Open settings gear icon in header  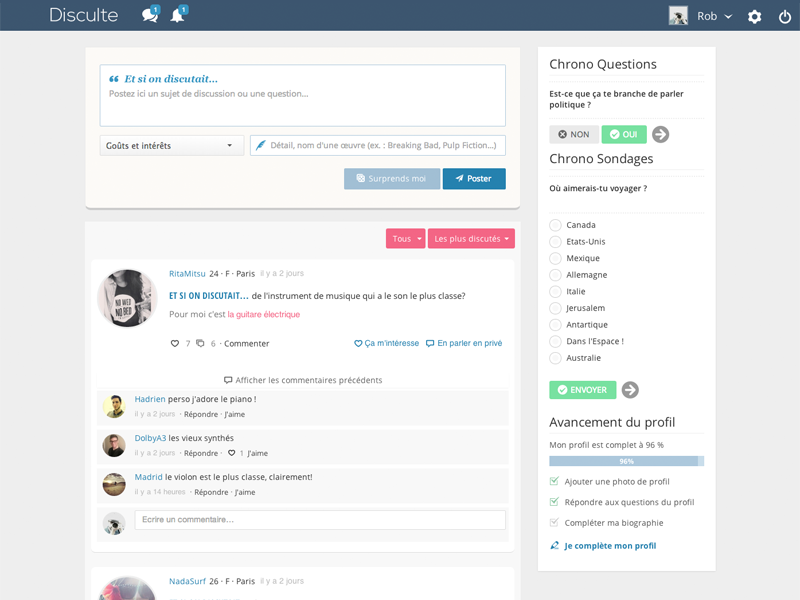[754, 17]
